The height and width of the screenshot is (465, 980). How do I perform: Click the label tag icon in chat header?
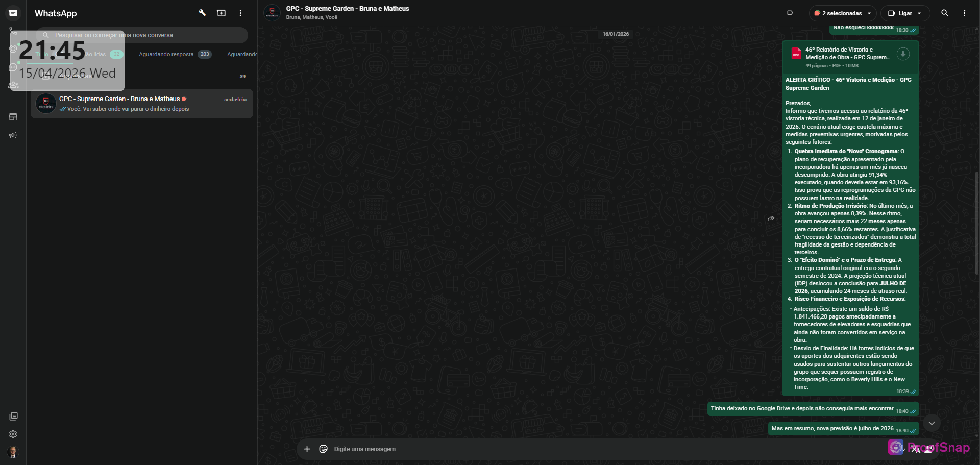790,13
